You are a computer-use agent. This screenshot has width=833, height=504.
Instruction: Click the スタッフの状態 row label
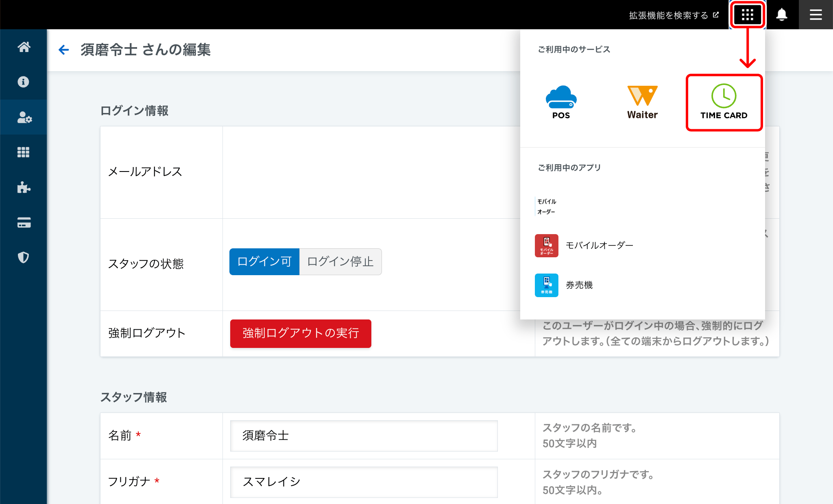146,264
